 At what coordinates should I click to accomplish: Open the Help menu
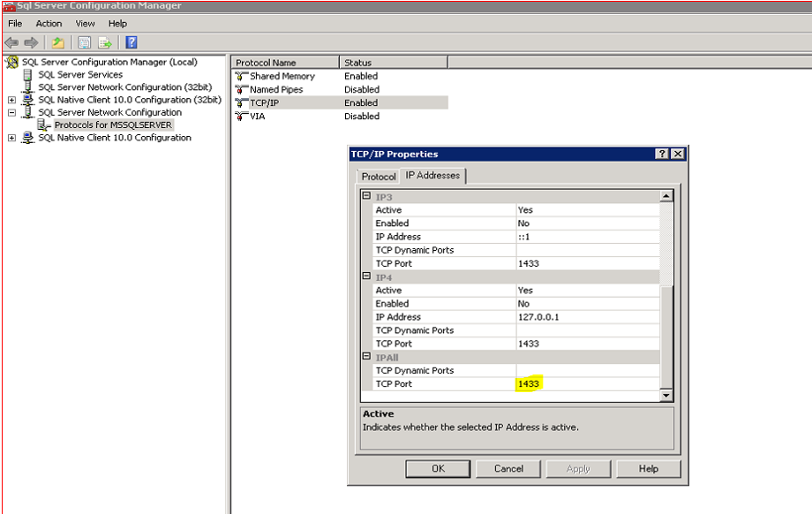point(117,23)
